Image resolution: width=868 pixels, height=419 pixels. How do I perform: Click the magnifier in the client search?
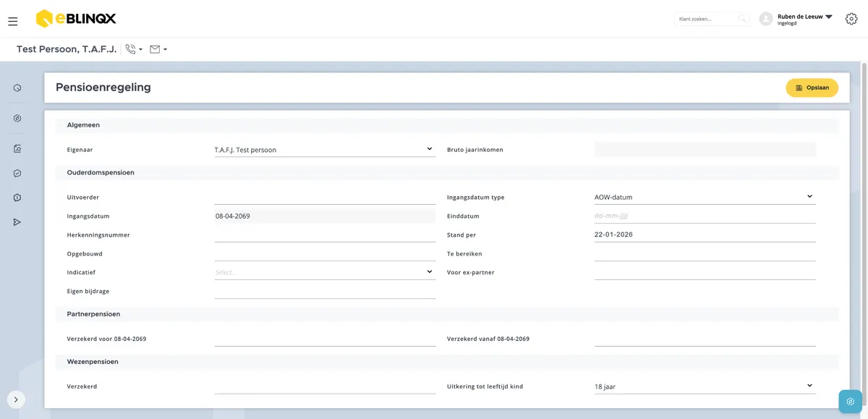pyautogui.click(x=742, y=19)
